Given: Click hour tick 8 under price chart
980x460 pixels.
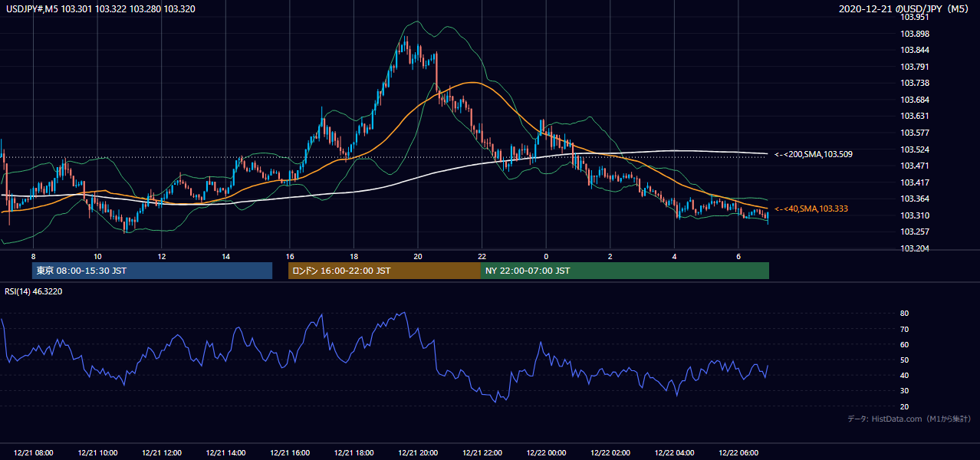Looking at the screenshot, I should pyautogui.click(x=33, y=256).
